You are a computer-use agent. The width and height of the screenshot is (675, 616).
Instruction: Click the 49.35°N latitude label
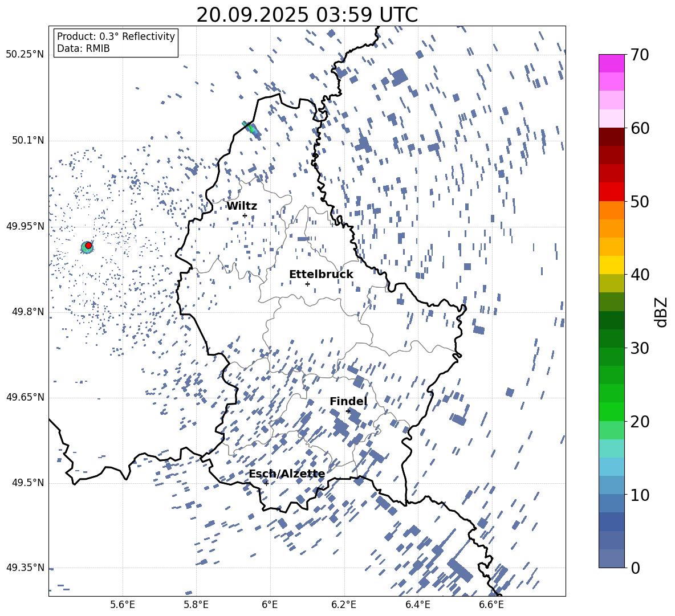tap(25, 568)
